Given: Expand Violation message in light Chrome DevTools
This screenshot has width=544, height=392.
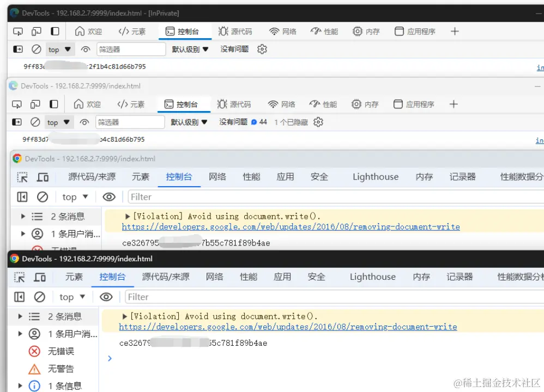Looking at the screenshot, I should point(128,216).
